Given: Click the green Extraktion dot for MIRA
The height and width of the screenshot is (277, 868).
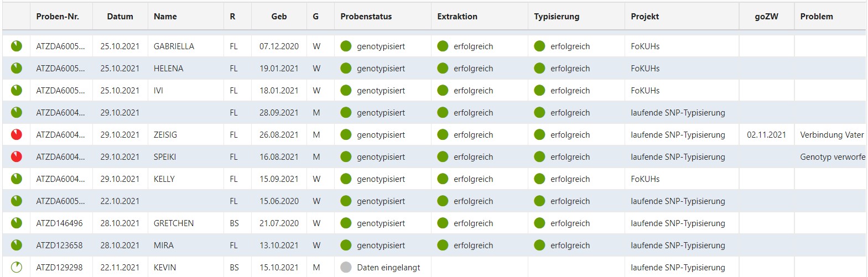Looking at the screenshot, I should point(443,245).
